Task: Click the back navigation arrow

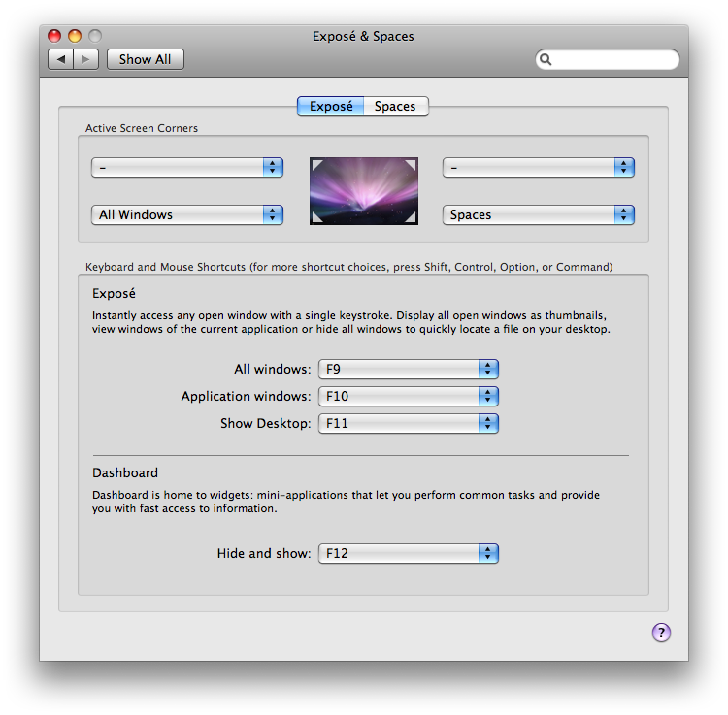Action: 60,59
